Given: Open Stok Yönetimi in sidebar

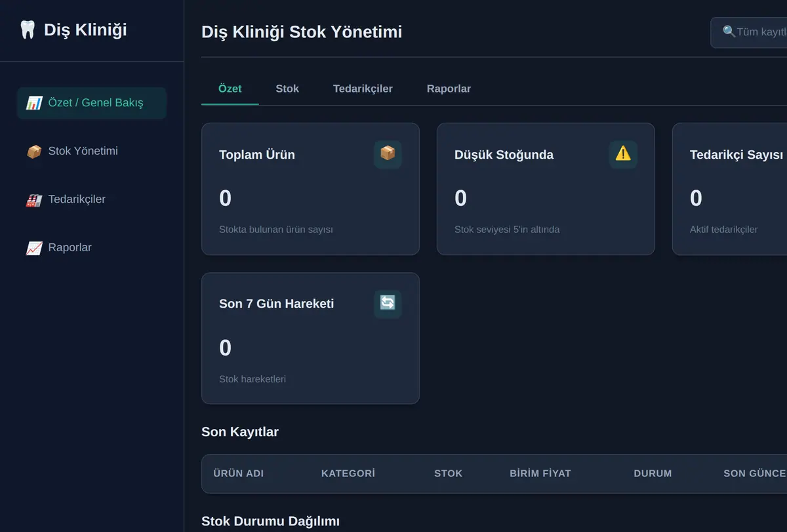Looking at the screenshot, I should (x=92, y=151).
